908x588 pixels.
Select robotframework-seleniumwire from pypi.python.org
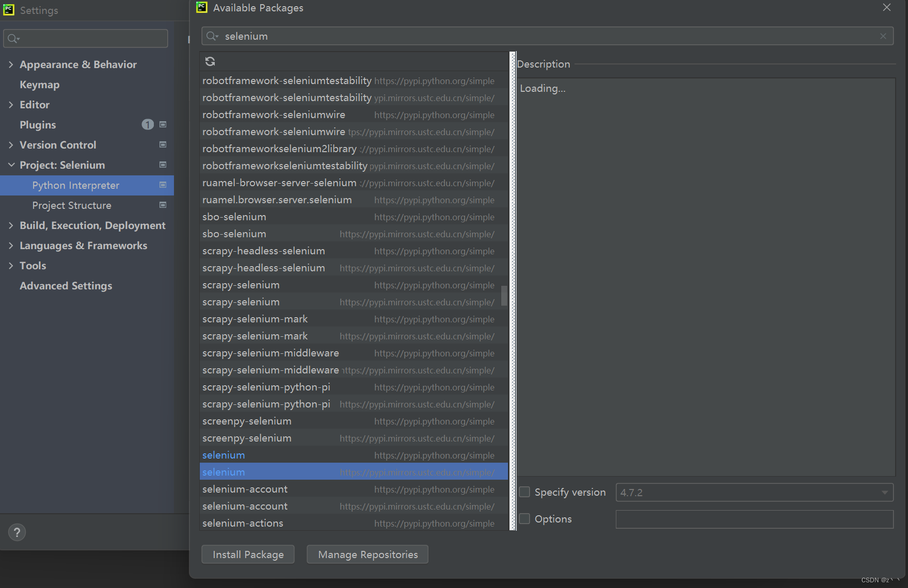pyautogui.click(x=354, y=115)
